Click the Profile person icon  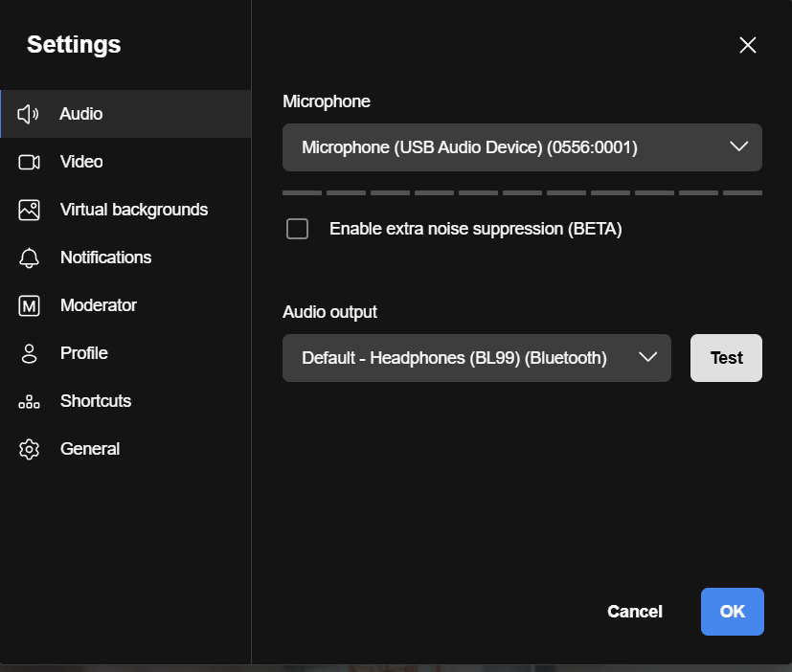(29, 353)
